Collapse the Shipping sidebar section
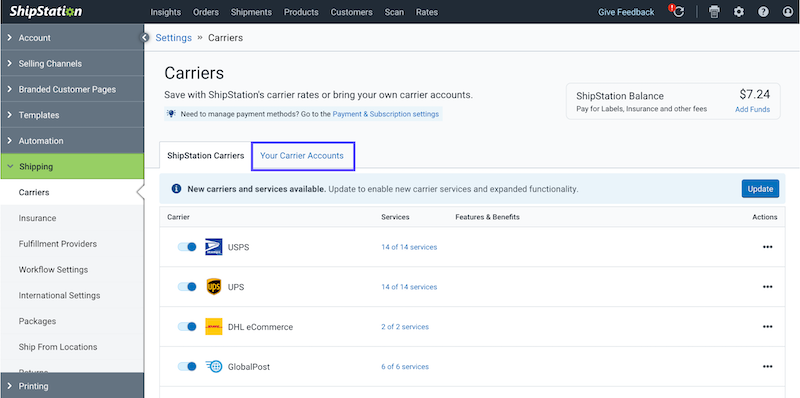The height and width of the screenshot is (398, 800). coord(72,166)
